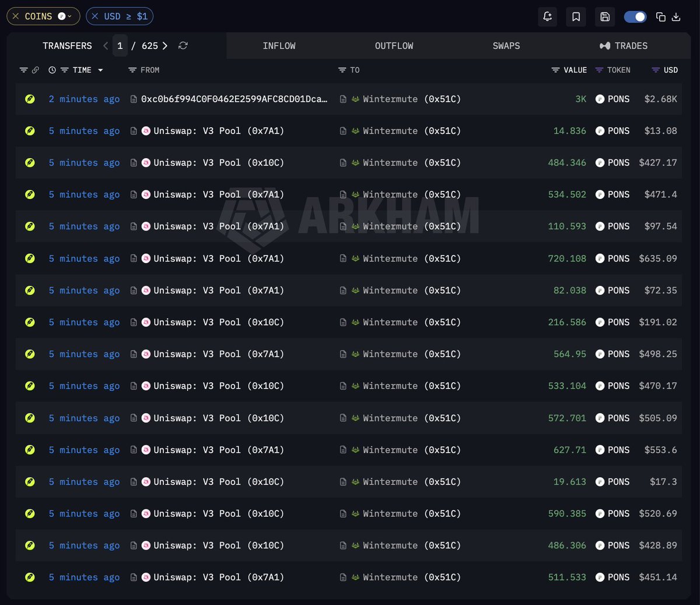
Task: Click the chain icon in the $191.02 row
Action: 30,322
